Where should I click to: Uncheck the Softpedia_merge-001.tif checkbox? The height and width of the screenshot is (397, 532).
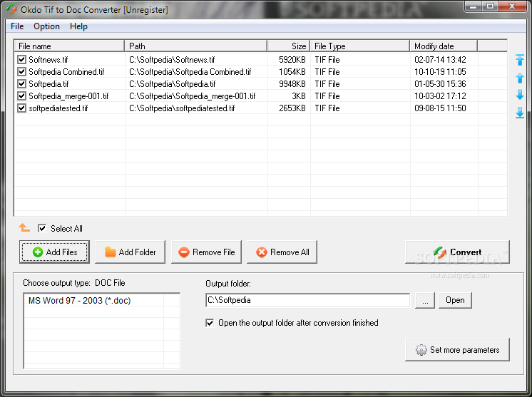coord(21,96)
